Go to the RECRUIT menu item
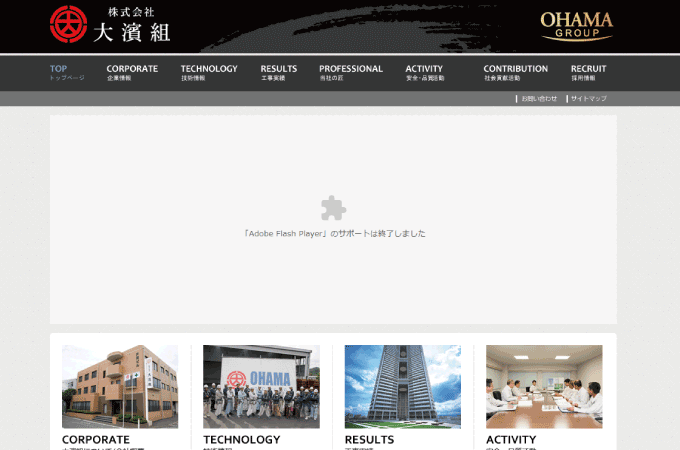The width and height of the screenshot is (680, 450). (x=588, y=72)
